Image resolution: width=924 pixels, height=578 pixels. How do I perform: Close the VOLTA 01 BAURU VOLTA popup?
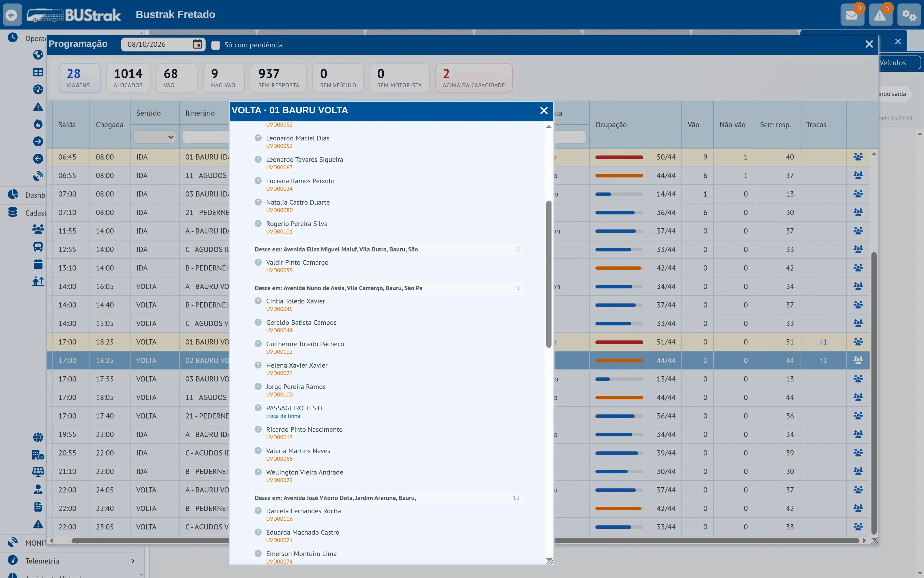(x=544, y=110)
